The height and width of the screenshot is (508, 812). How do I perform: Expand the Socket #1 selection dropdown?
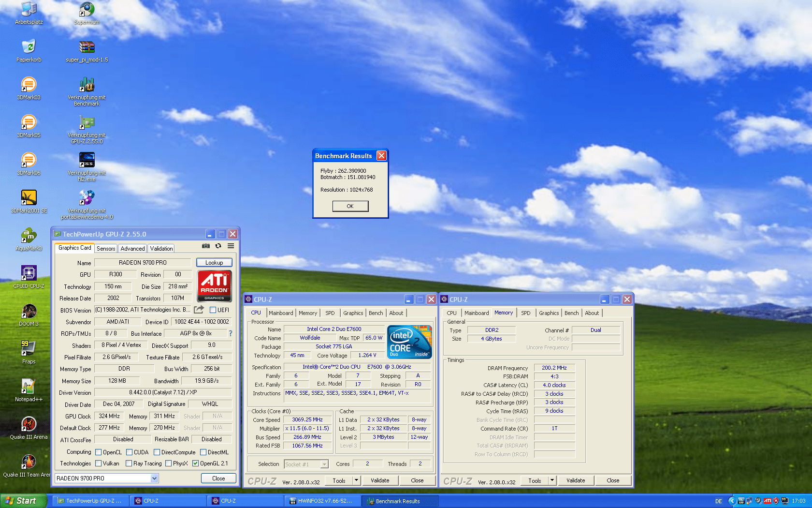point(324,464)
